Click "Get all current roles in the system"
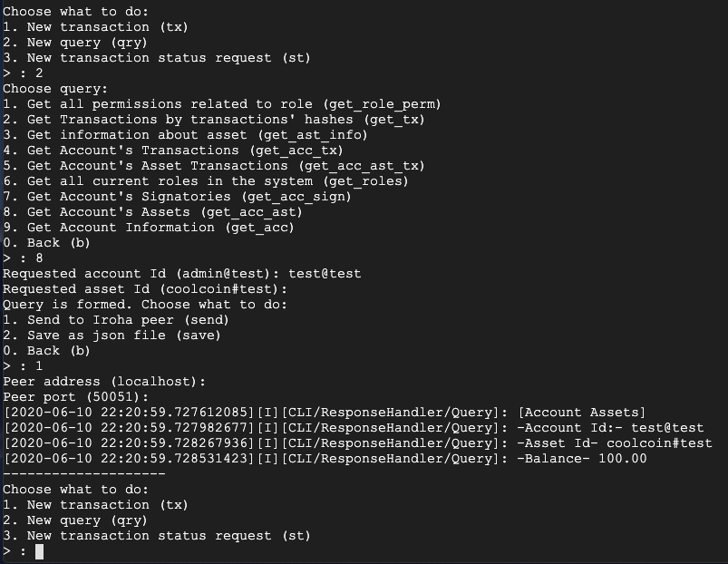This screenshot has height=564, width=728. [205, 181]
